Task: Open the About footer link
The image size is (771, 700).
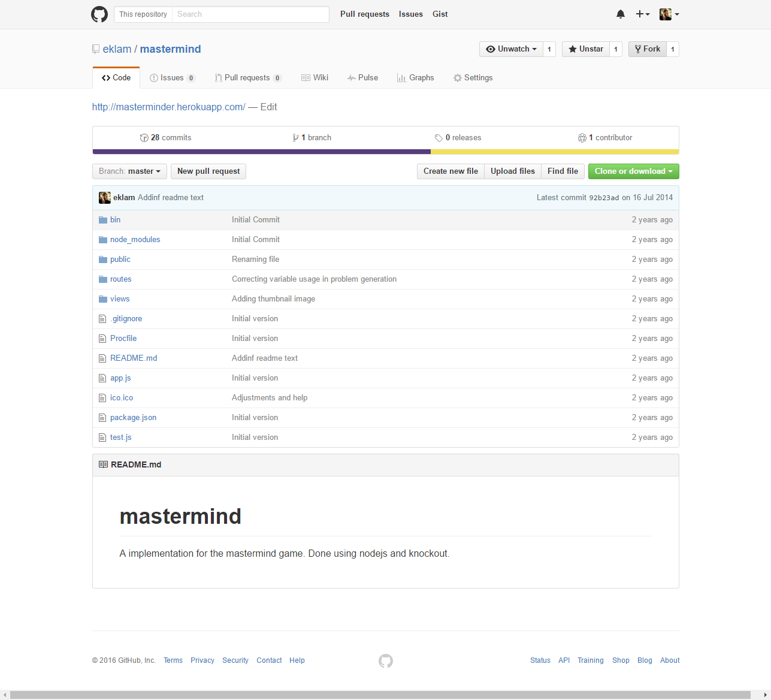Action: coord(670,660)
